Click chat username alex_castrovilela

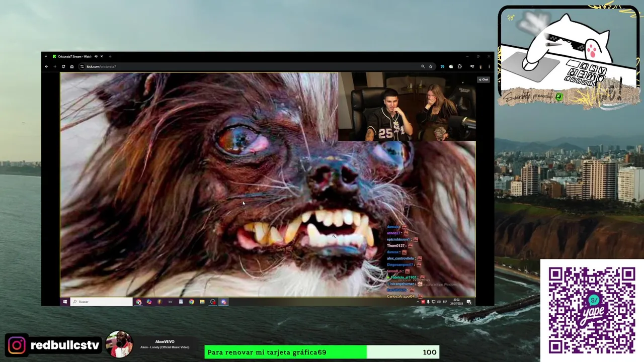pos(400,258)
